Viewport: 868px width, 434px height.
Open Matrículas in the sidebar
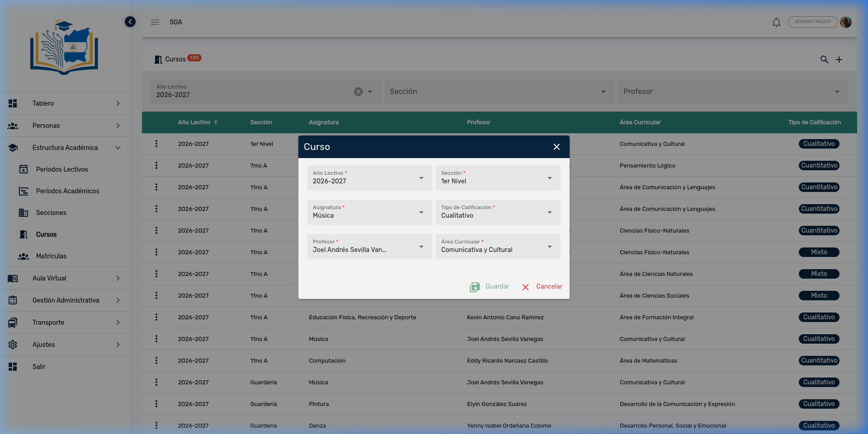click(x=51, y=256)
